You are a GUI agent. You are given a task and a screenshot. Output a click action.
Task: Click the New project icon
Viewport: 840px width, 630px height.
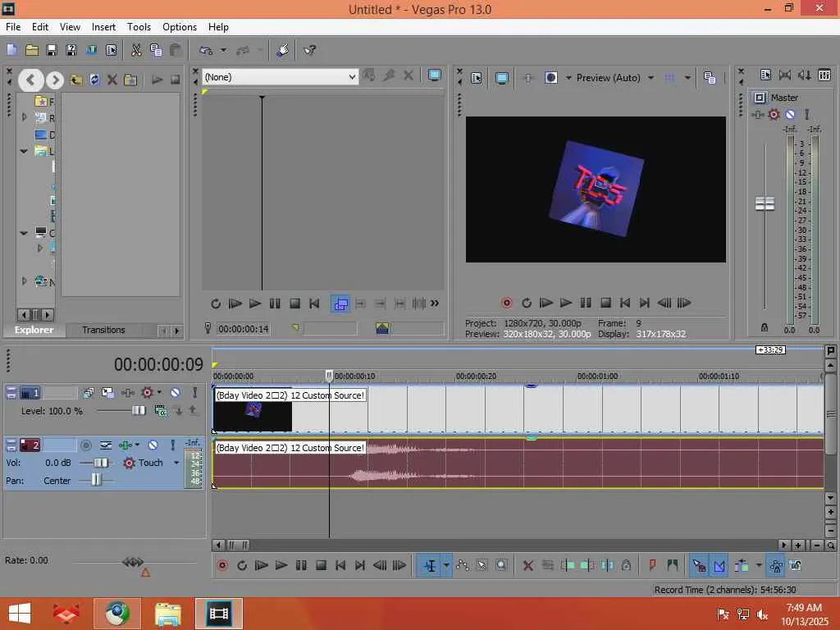tap(11, 50)
